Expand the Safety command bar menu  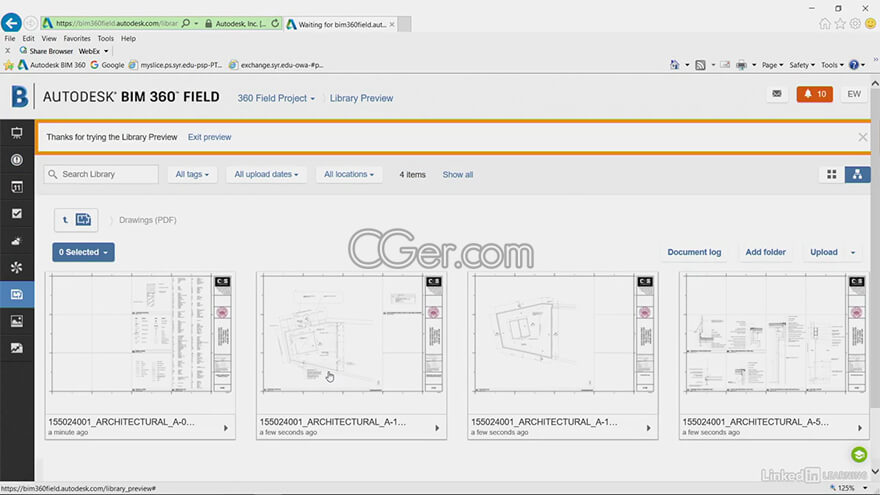pyautogui.click(x=801, y=65)
